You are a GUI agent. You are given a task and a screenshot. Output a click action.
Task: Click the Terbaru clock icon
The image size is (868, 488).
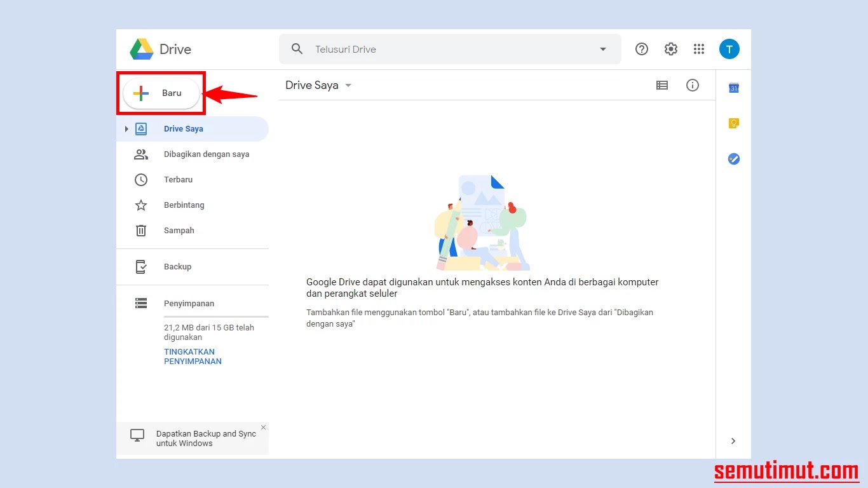click(x=141, y=180)
